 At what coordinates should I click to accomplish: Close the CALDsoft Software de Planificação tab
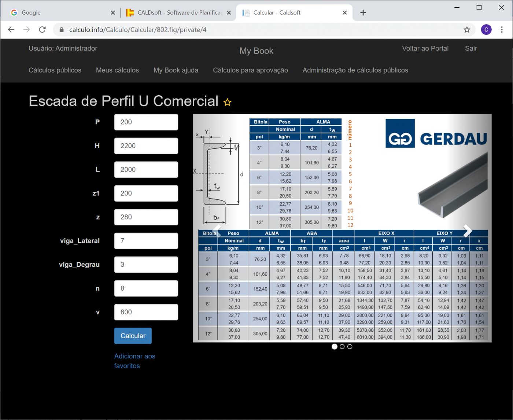(x=229, y=13)
